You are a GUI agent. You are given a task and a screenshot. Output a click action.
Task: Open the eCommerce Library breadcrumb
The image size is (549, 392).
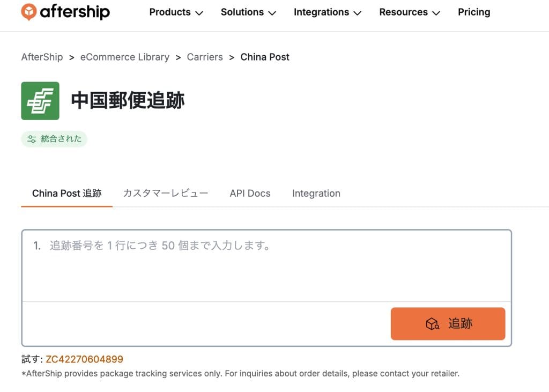tap(124, 57)
